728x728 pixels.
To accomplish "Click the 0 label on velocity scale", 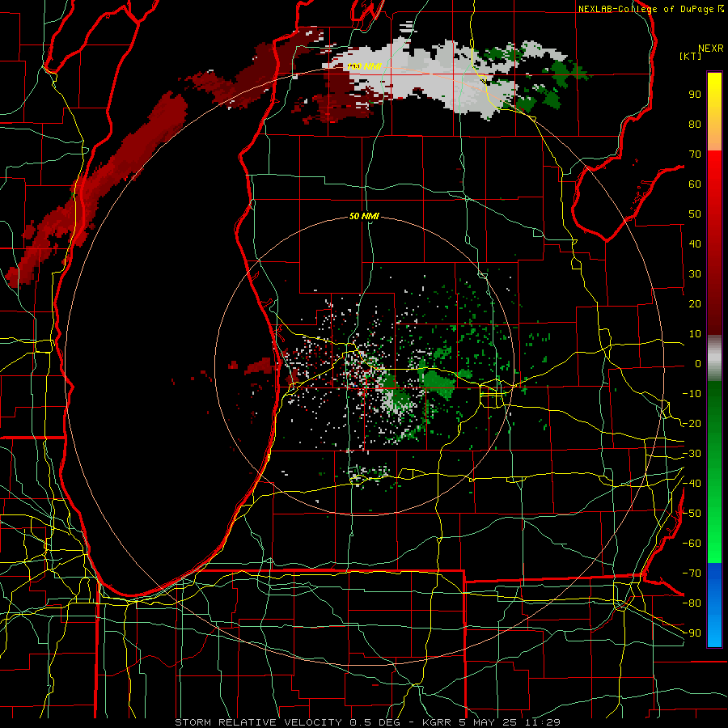I will (698, 363).
